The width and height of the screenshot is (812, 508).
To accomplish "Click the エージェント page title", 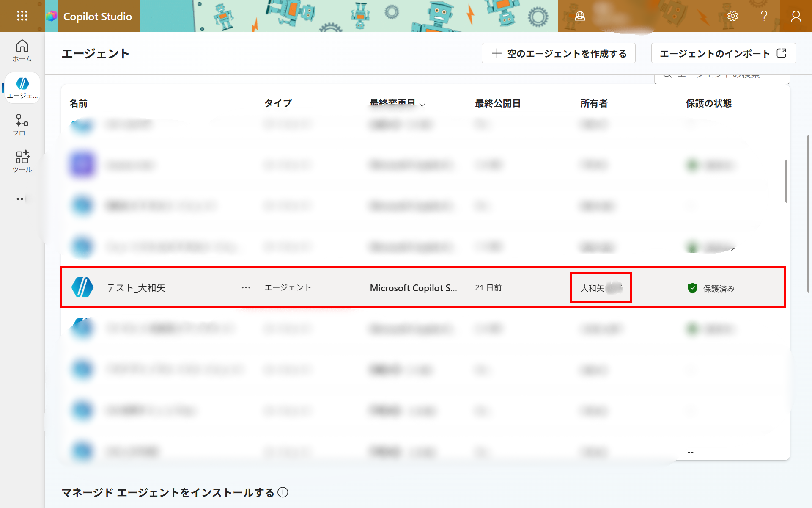I will pyautogui.click(x=96, y=54).
